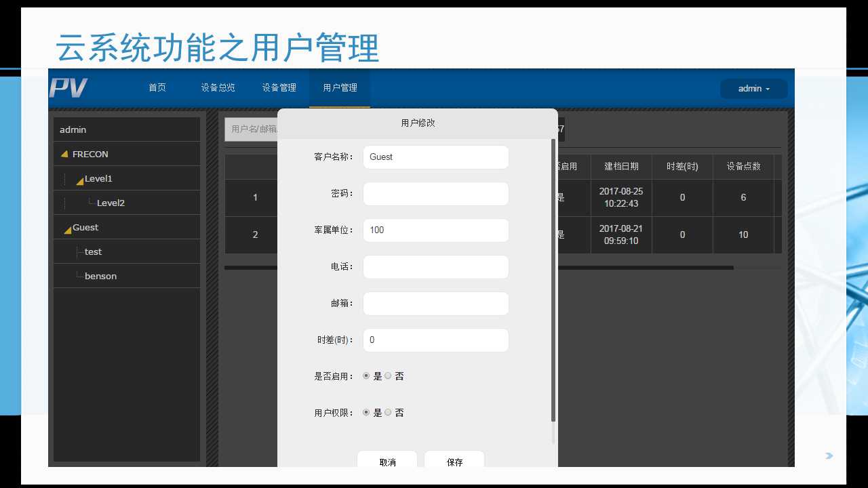Click the 保存 button
Screen dimensions: 868x488
click(454, 462)
